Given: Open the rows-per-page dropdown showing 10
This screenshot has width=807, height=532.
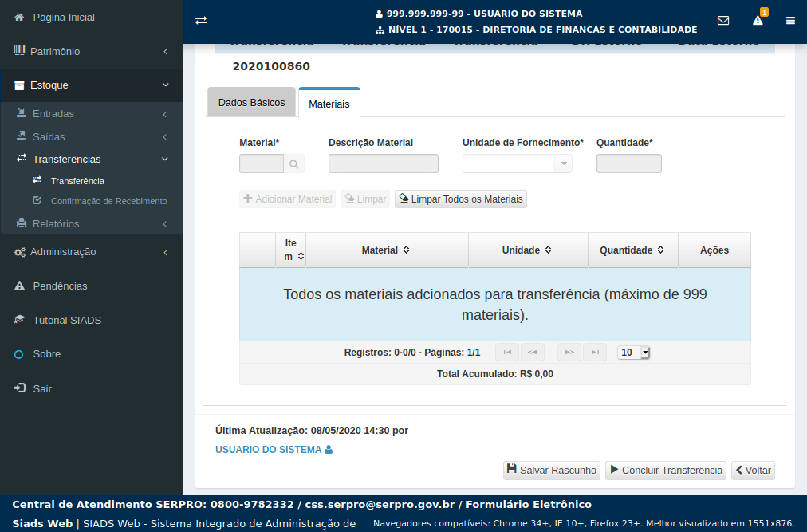Looking at the screenshot, I should click(633, 353).
